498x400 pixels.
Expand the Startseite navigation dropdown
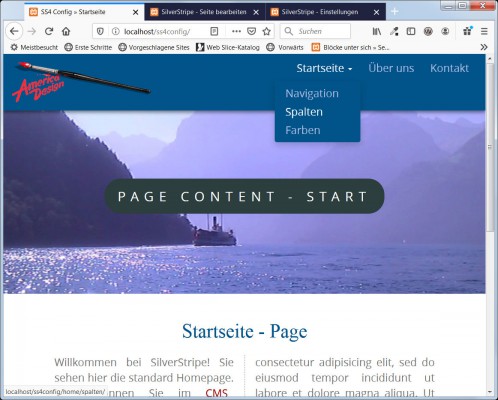[x=324, y=68]
